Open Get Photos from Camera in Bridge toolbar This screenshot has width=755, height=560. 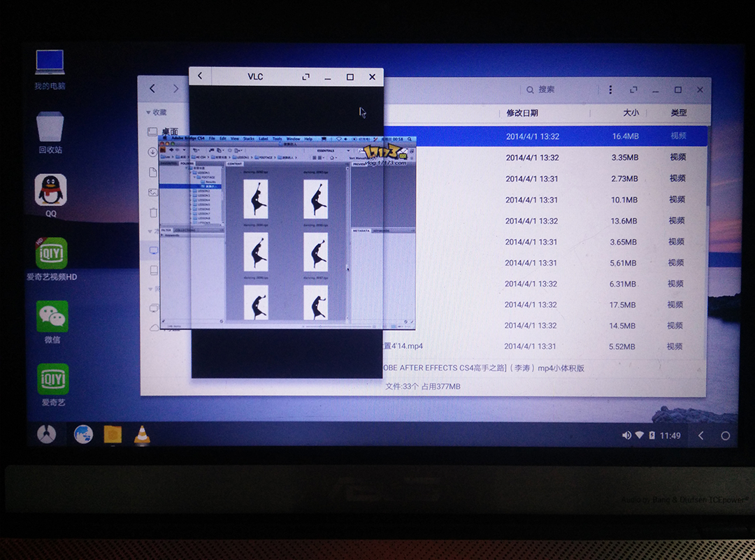194,150
